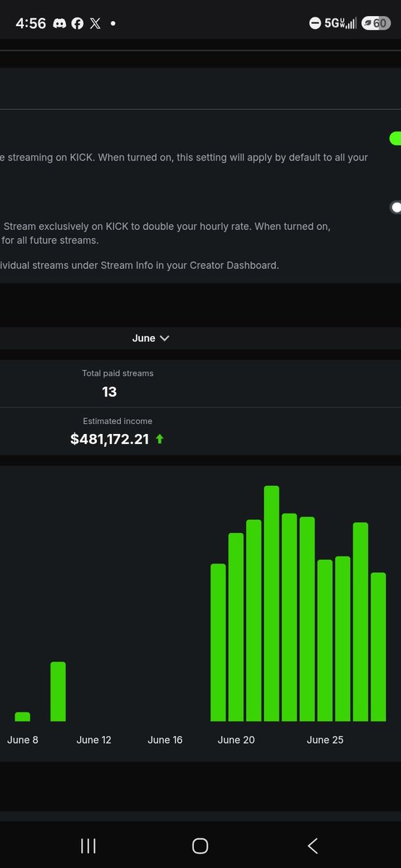Tap the June 20 axis label
This screenshot has height=868, width=401.
[237, 740]
